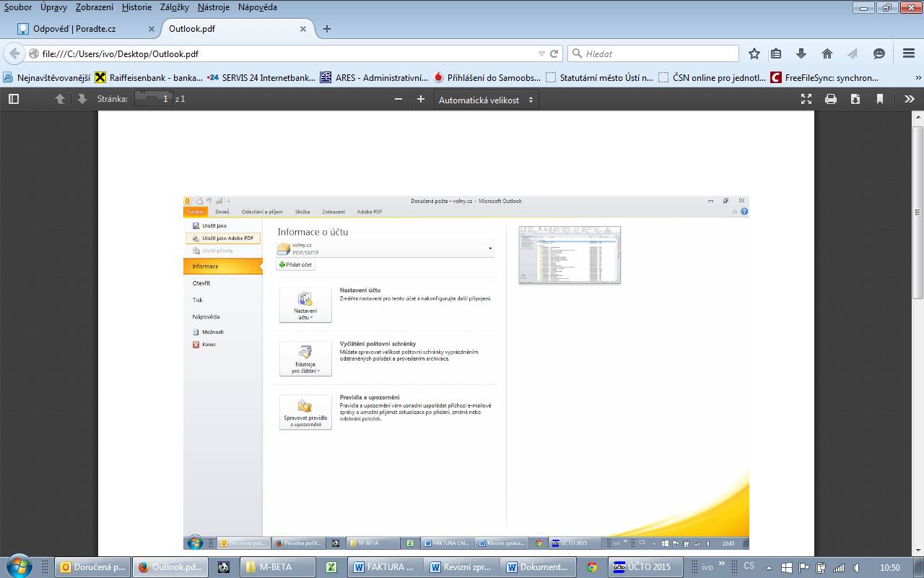
Task: Click the CS language indicator
Action: pyautogui.click(x=749, y=566)
